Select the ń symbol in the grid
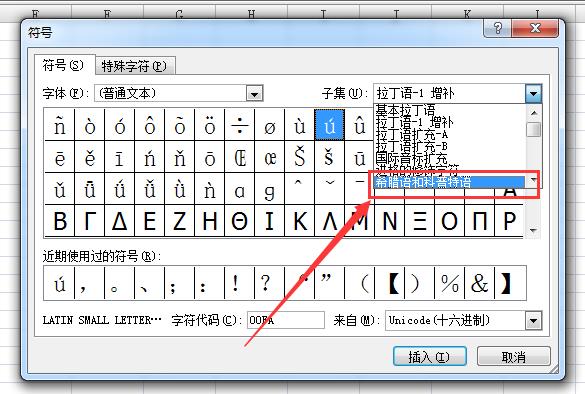This screenshot has height=394, width=585. (150, 157)
